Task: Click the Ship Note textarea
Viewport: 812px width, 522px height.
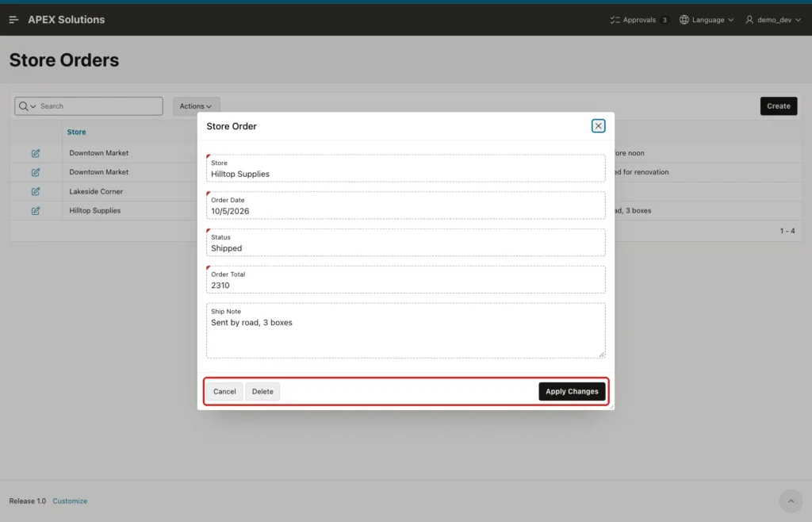Action: pyautogui.click(x=405, y=331)
